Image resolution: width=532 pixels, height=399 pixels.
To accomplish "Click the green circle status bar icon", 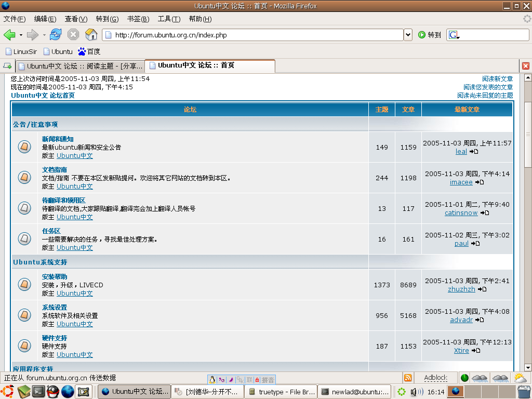I will pyautogui.click(x=465, y=378).
